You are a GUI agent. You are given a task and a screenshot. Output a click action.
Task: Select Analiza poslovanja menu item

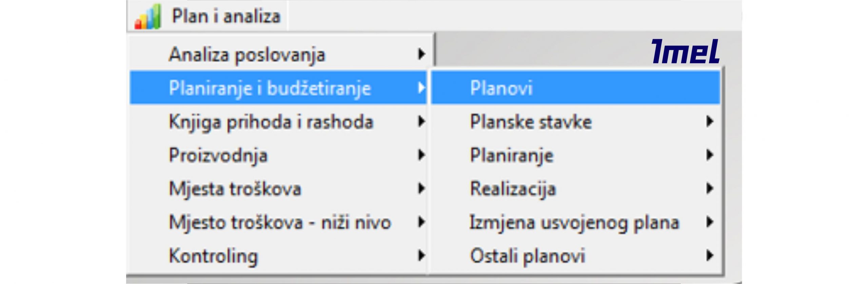247,55
